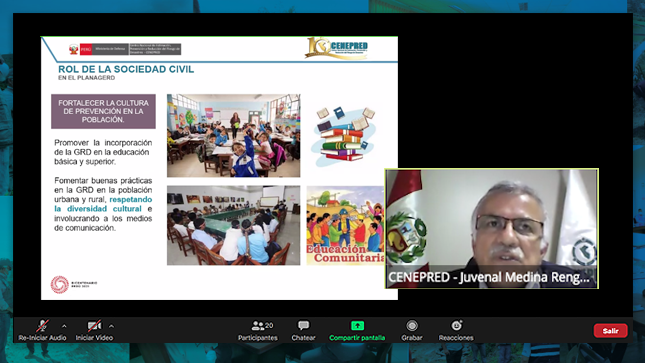Select the speaker video thumbnail of Juvenal Medina
This screenshot has height=363, width=645.
(x=492, y=228)
